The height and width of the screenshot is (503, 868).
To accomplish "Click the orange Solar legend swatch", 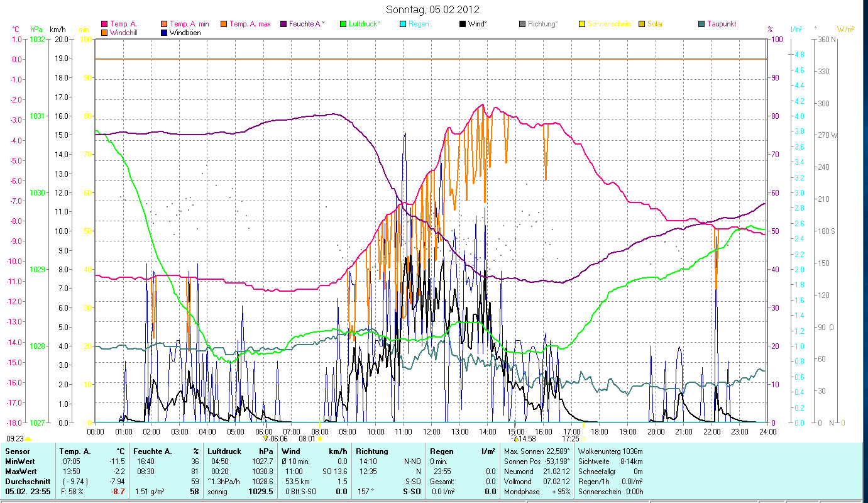I will tap(642, 25).
